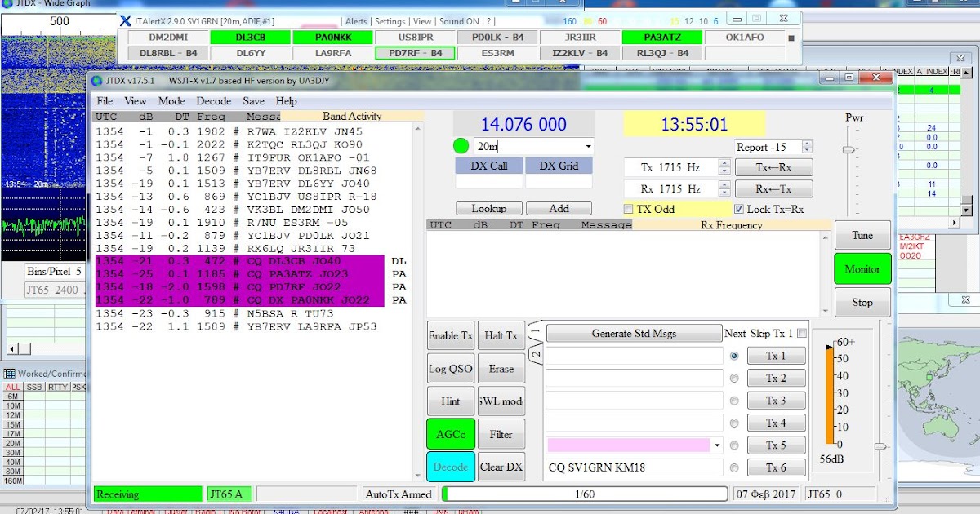Click the Hint decoding button
980x514 pixels.
point(449,401)
